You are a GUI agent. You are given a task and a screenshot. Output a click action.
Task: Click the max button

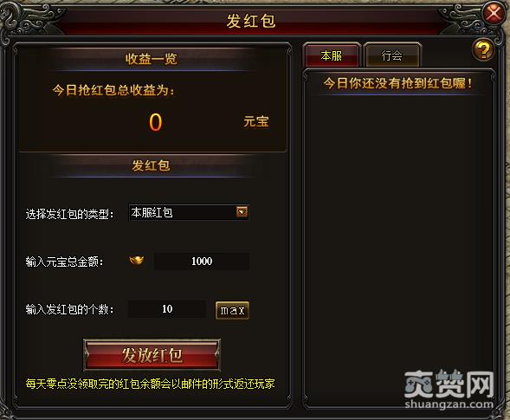pos(232,310)
